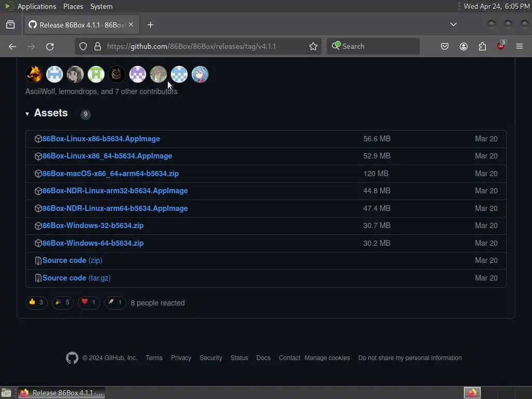
Task: Reload the current page
Action: pyautogui.click(x=50, y=46)
